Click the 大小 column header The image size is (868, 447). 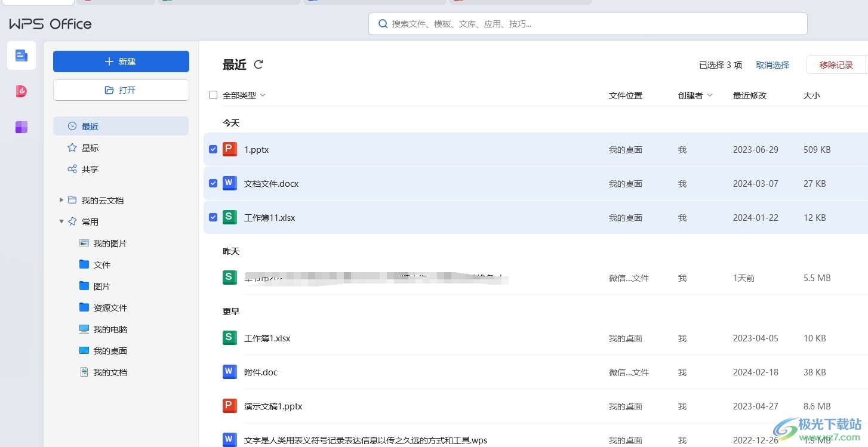[x=812, y=95]
